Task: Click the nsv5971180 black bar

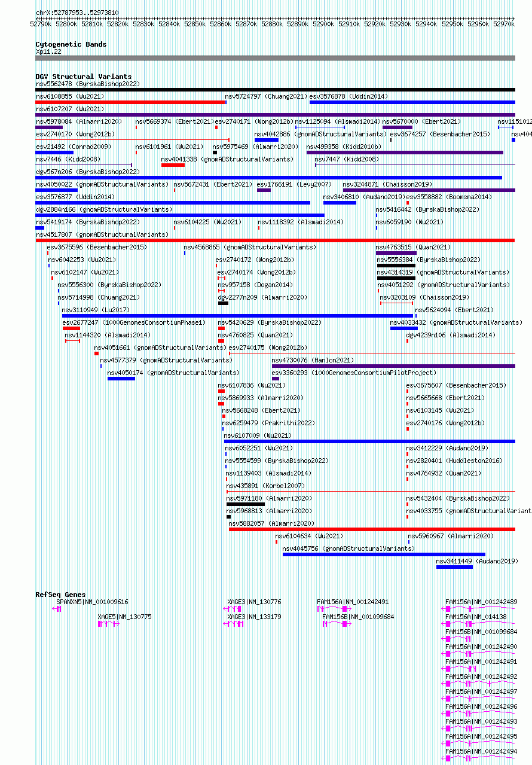Action: 246,504
